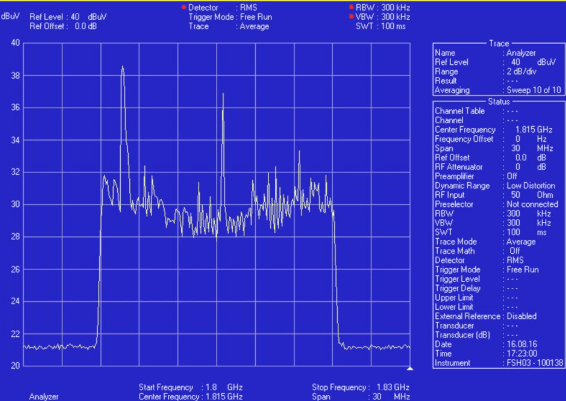
Task: Click the white triangle marker below the graph
Action: [x=410, y=369]
